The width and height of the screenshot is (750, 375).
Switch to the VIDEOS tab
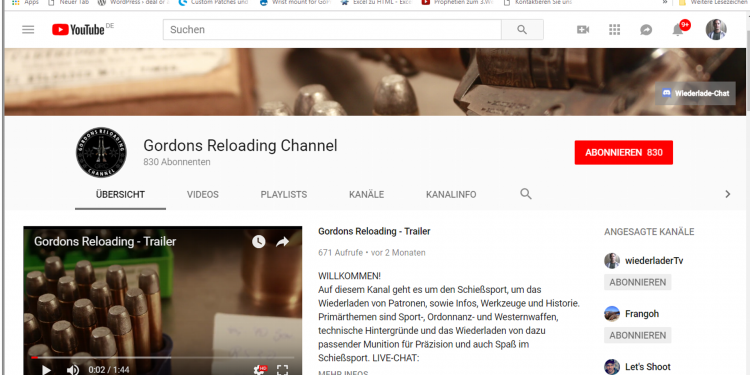coord(203,195)
